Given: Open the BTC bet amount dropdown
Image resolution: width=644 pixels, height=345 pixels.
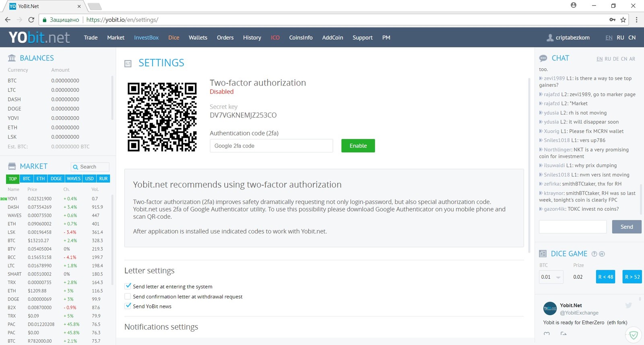Looking at the screenshot, I should pos(551,277).
